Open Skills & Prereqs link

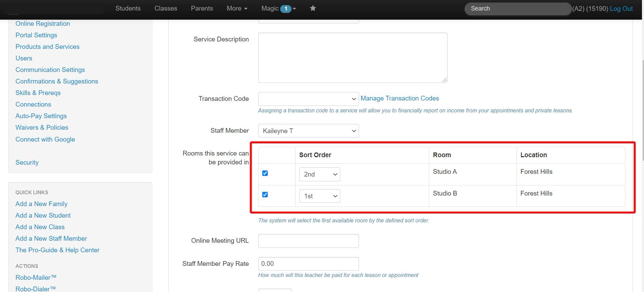[x=38, y=93]
